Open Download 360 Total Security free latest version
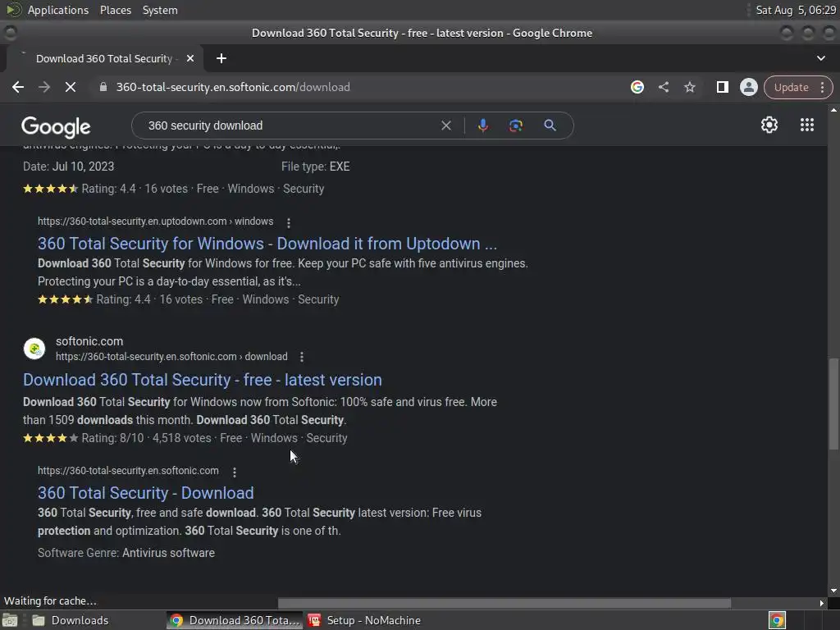This screenshot has height=630, width=840. coord(203,380)
